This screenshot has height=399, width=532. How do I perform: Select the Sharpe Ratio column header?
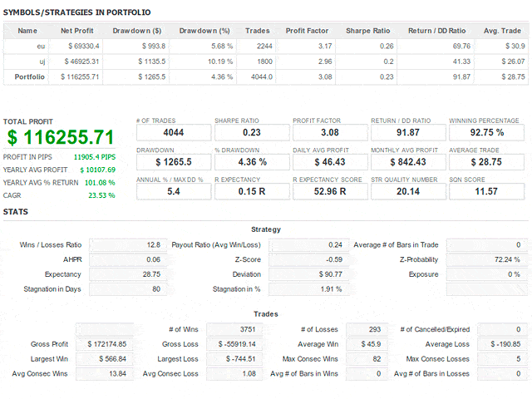click(x=367, y=31)
